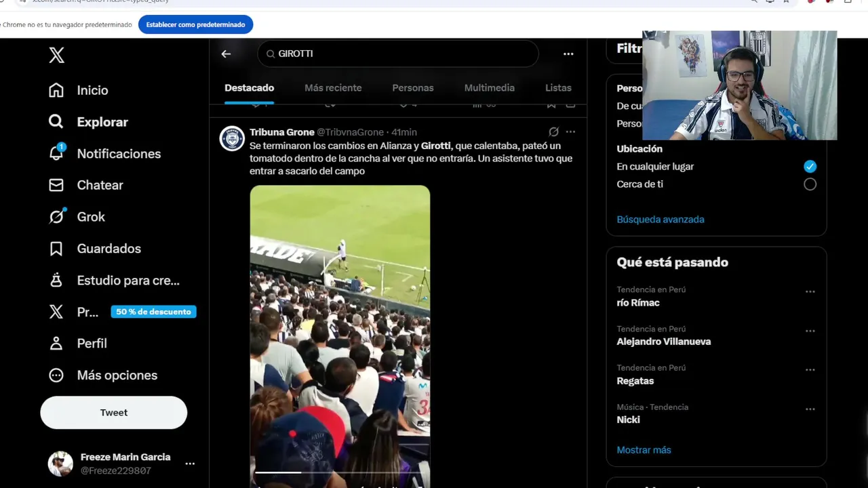Open search options three-dot menu
This screenshot has width=868, height=488.
pos(568,54)
